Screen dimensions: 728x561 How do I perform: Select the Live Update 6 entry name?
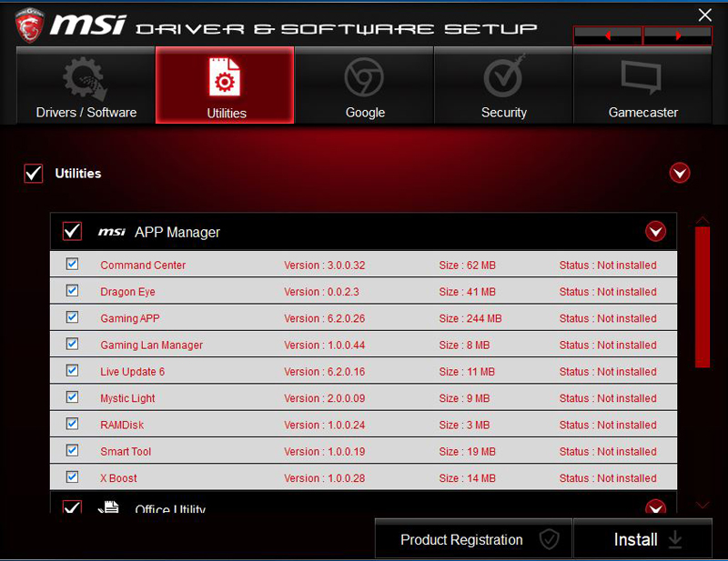click(x=132, y=372)
